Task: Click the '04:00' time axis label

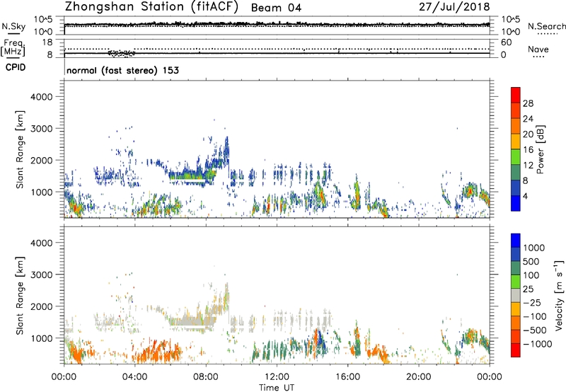Action: 134,377
